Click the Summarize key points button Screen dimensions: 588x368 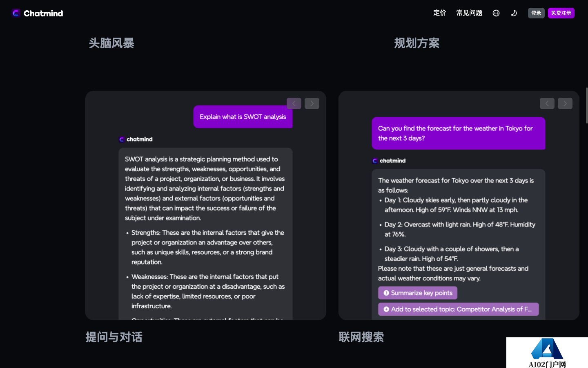click(418, 293)
